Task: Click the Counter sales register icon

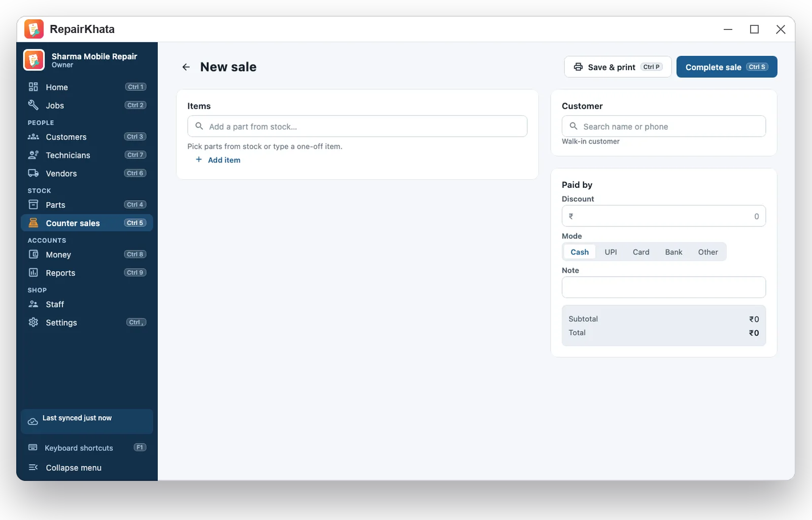Action: (33, 223)
